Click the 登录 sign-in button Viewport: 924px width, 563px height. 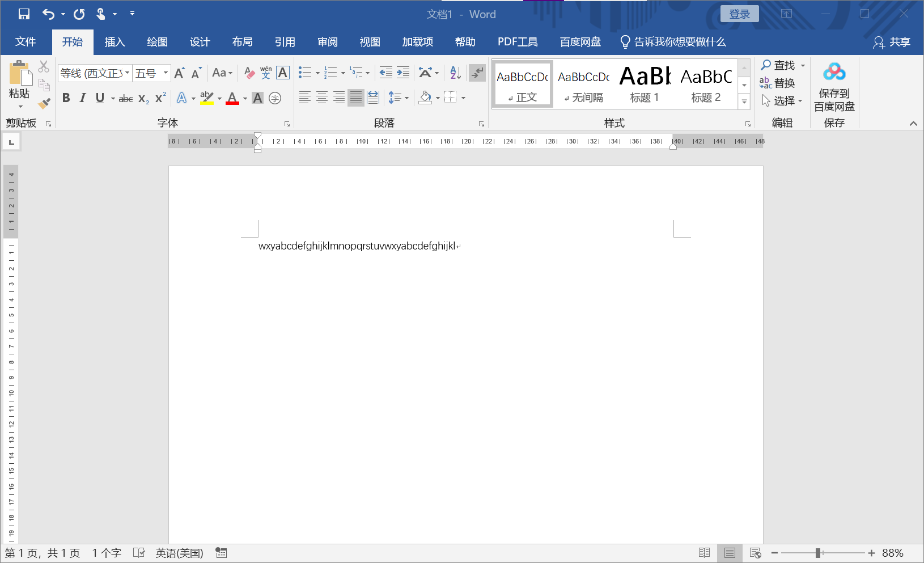click(739, 14)
